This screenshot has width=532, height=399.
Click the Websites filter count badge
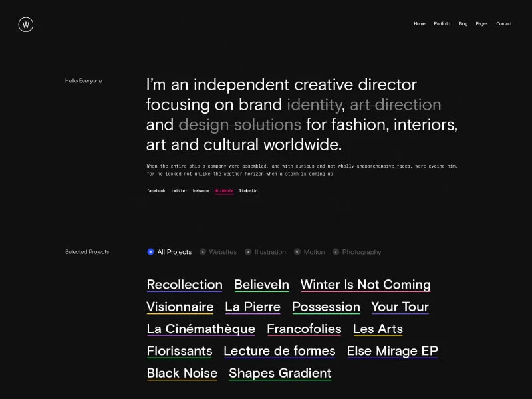(x=203, y=252)
